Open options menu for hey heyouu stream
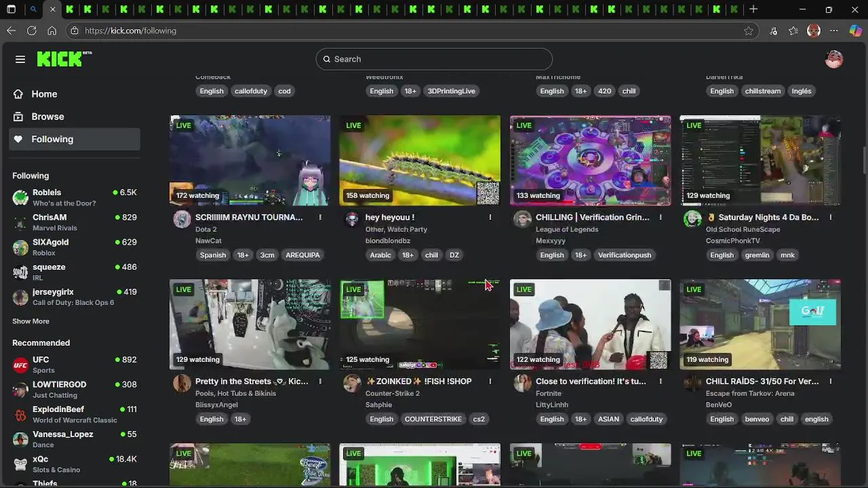The width and height of the screenshot is (868, 488). 490,218
